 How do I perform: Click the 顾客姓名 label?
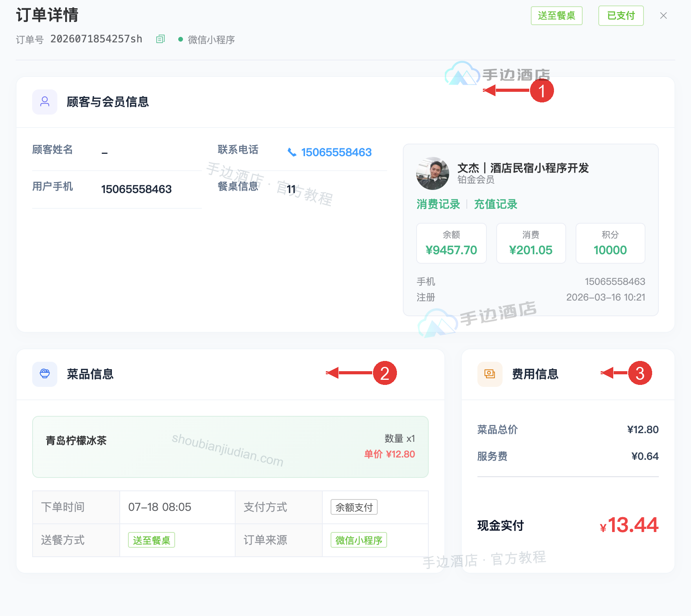coord(52,149)
